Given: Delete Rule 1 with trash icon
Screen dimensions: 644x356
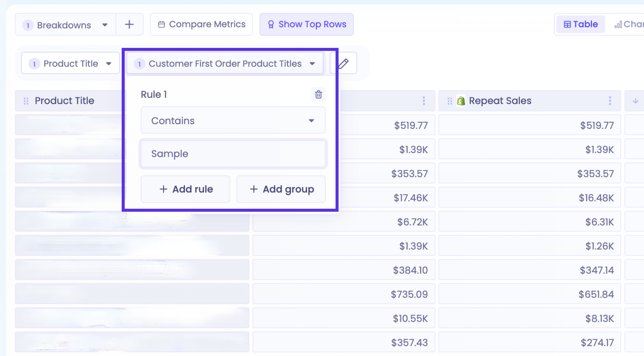Looking at the screenshot, I should [318, 95].
